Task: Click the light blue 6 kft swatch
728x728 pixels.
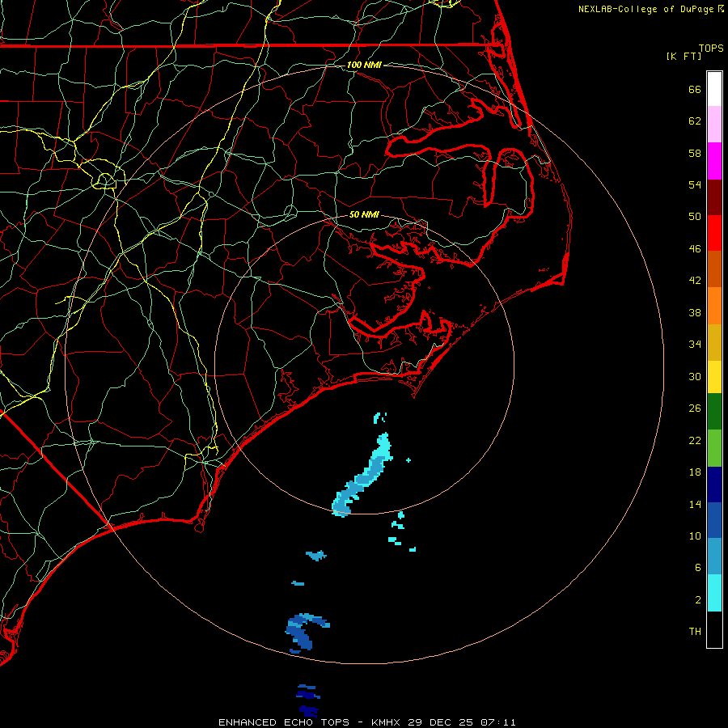Action: coord(714,557)
